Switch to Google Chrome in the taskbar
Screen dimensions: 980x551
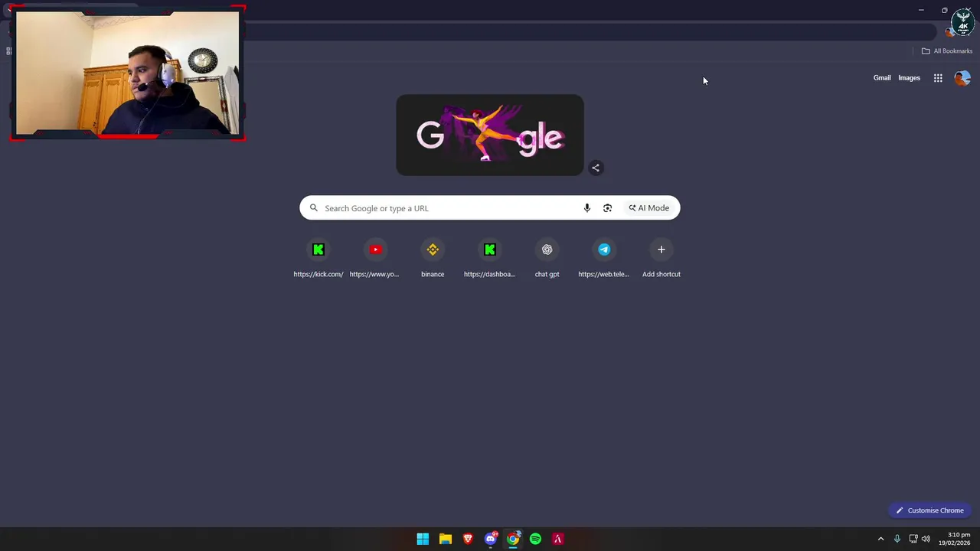click(513, 539)
